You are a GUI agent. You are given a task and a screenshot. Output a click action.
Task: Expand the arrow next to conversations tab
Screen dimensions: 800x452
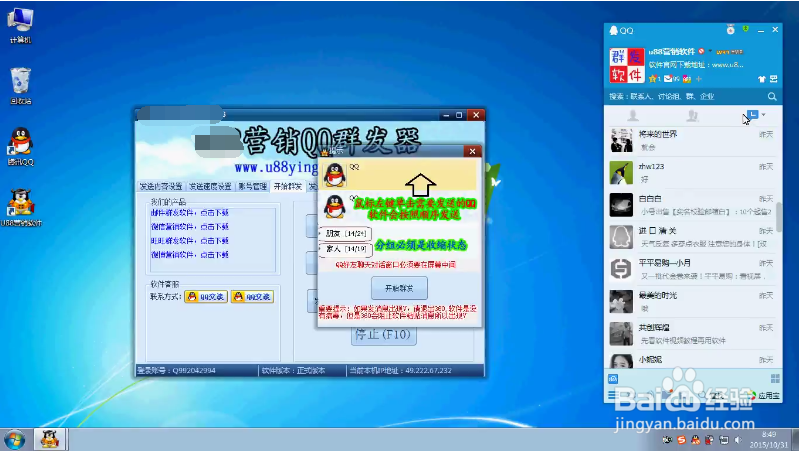pyautogui.click(x=763, y=115)
